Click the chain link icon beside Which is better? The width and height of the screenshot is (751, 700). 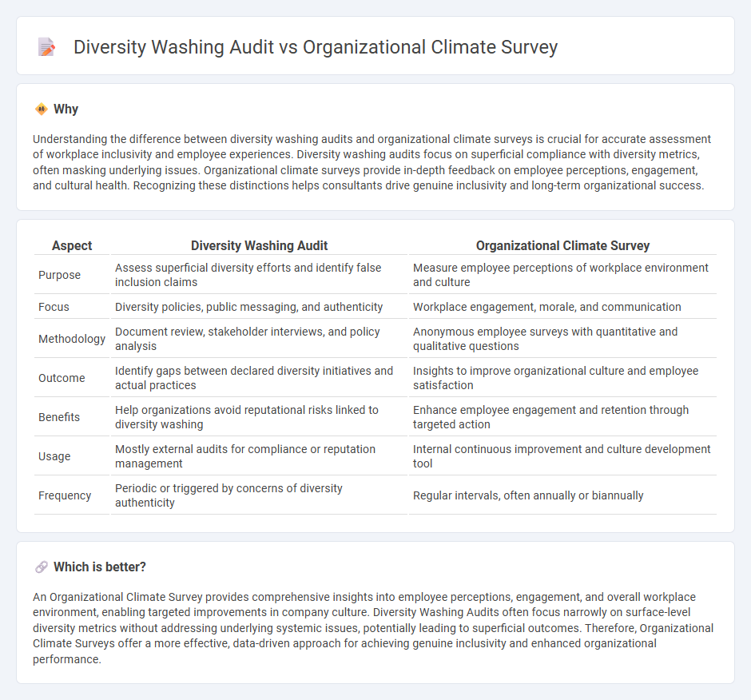click(42, 567)
